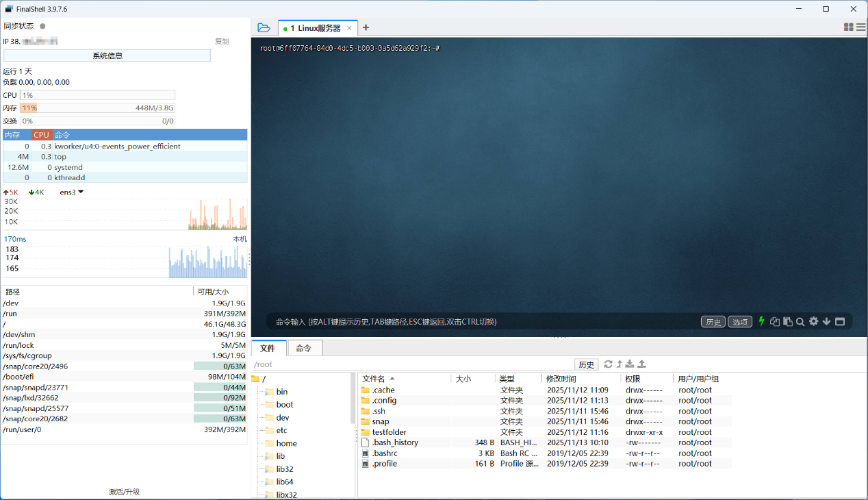
Task: Switch to the 命令 tab
Action: click(x=304, y=348)
